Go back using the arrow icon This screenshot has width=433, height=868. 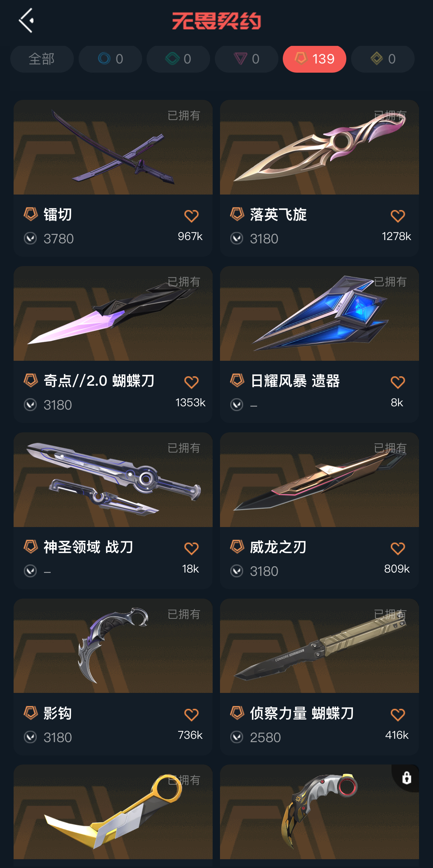tap(26, 21)
